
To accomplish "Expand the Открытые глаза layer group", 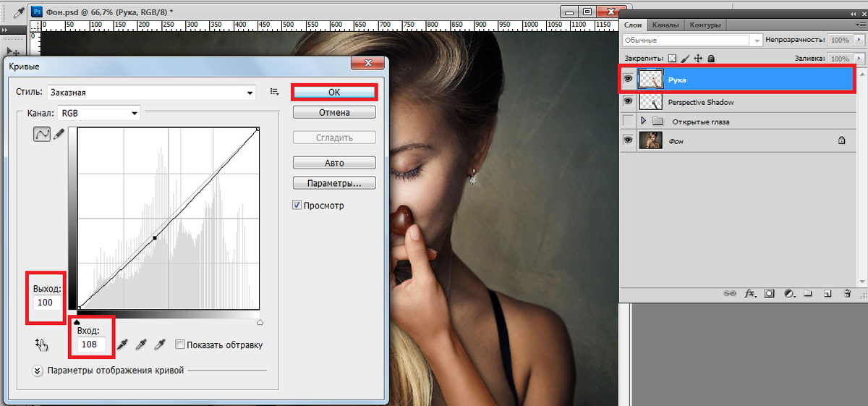I will (643, 122).
